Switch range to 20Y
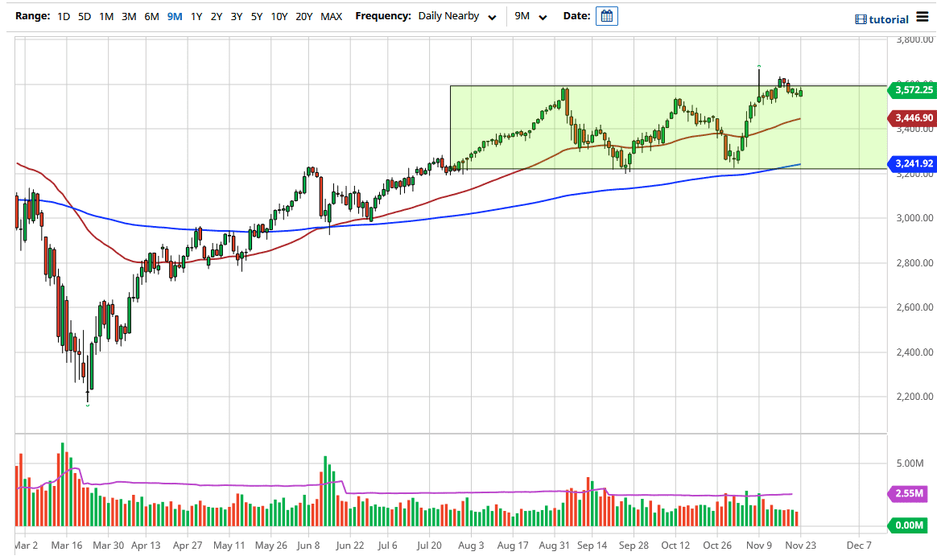 pos(304,17)
